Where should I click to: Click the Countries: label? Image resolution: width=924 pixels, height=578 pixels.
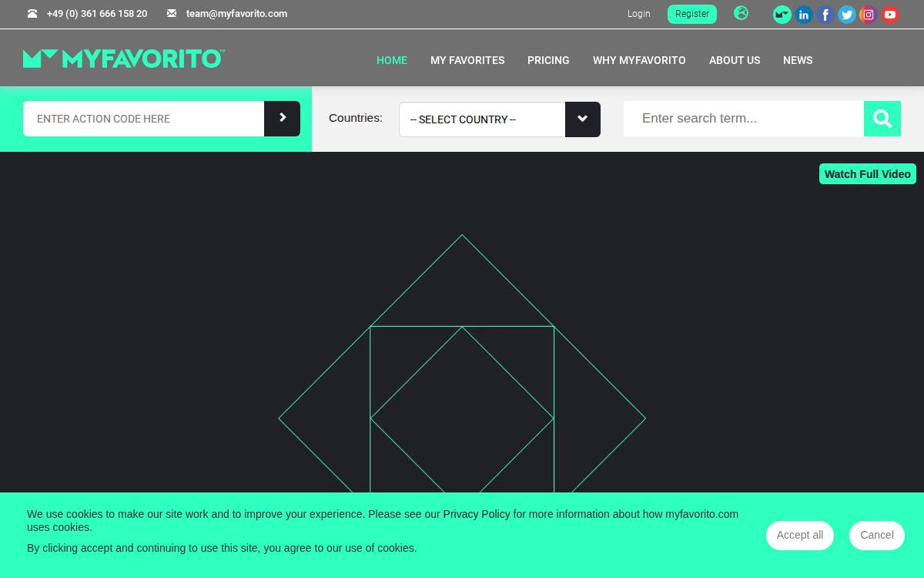pyautogui.click(x=356, y=118)
